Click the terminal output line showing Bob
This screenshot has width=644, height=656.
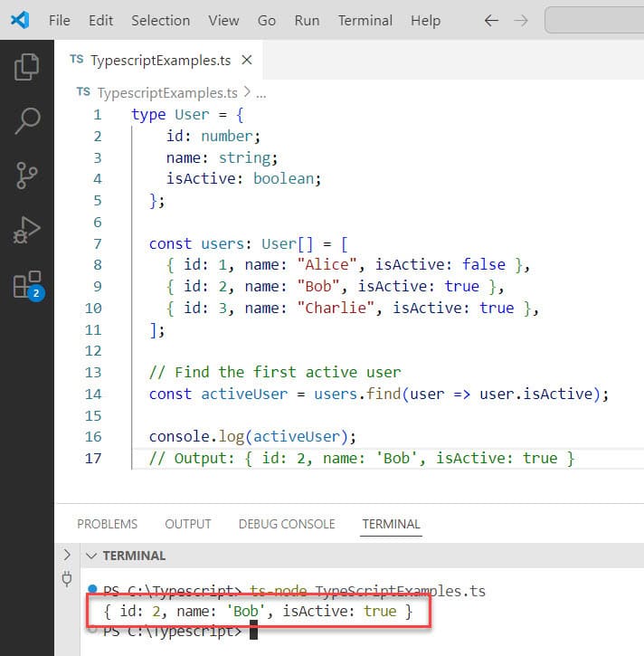(259, 612)
